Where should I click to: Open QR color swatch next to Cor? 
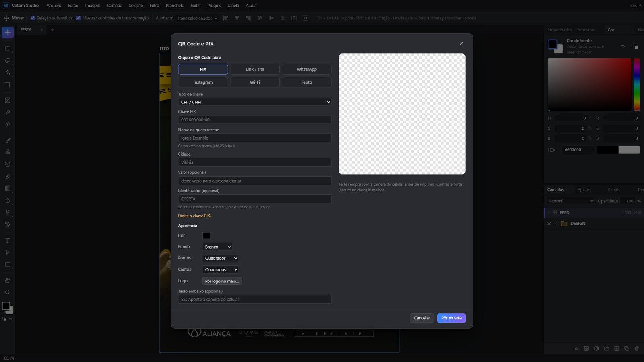click(x=206, y=236)
